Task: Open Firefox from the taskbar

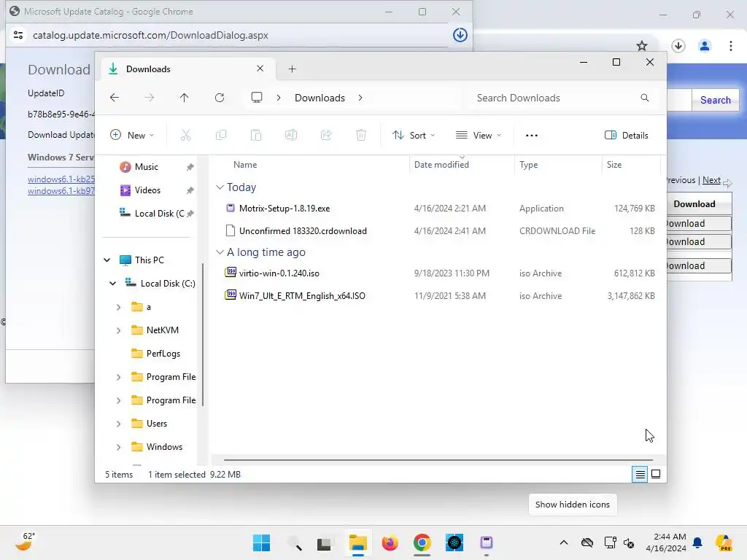Action: [390, 542]
